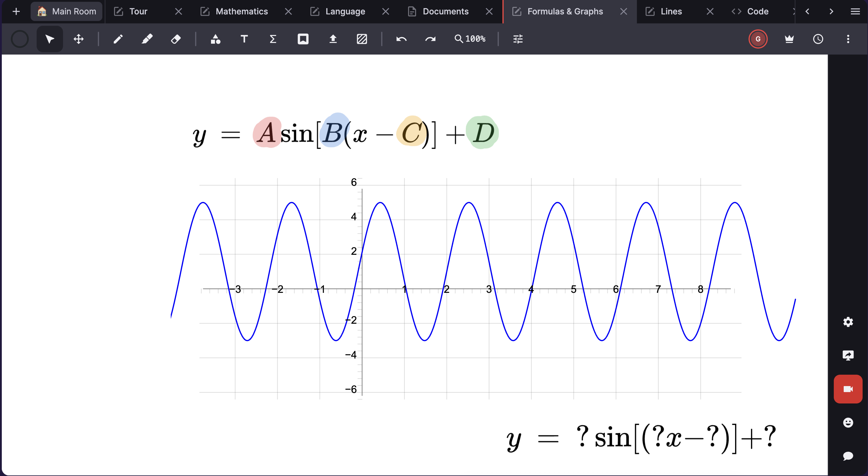This screenshot has height=476, width=868.
Task: Open the Documents tab
Action: point(445,11)
